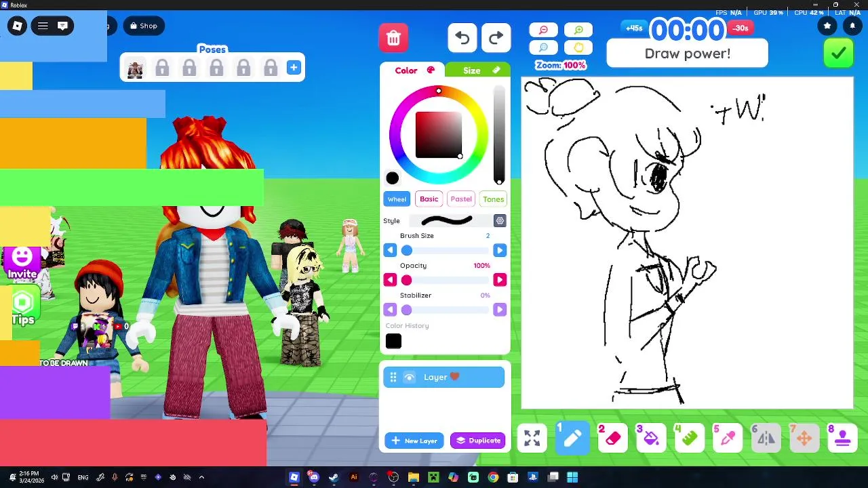Decrease opacity with left arrow

pos(390,280)
